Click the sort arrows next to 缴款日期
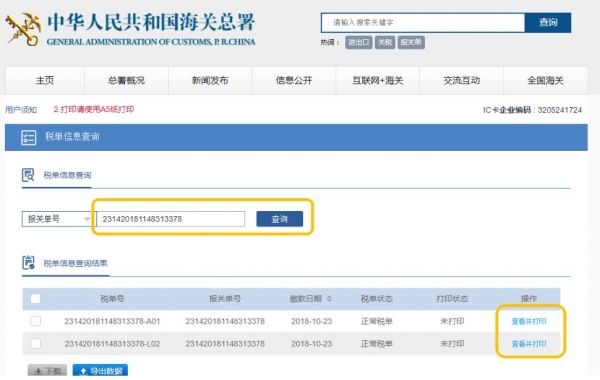 click(x=329, y=298)
